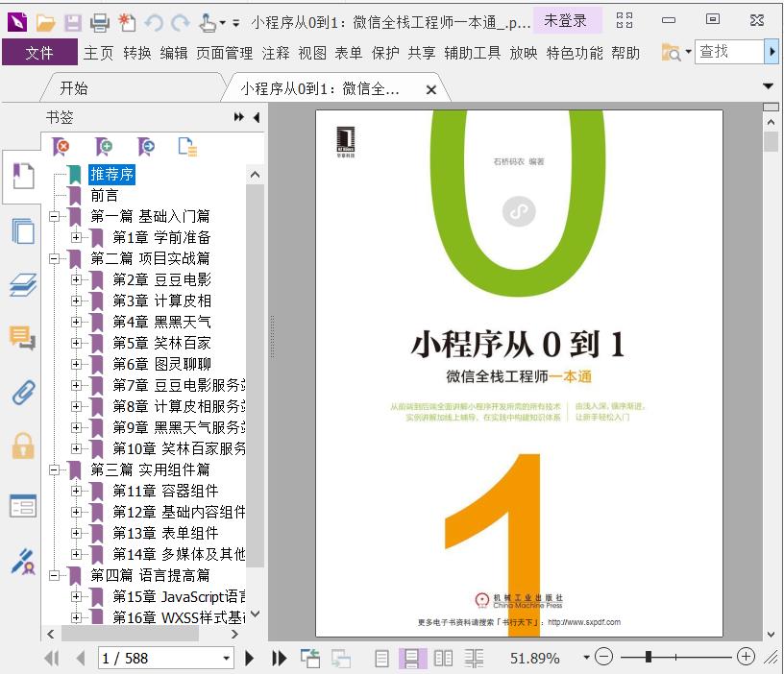Open the 注释 ribbon tab
Screen dimensions: 784x674
[276, 53]
